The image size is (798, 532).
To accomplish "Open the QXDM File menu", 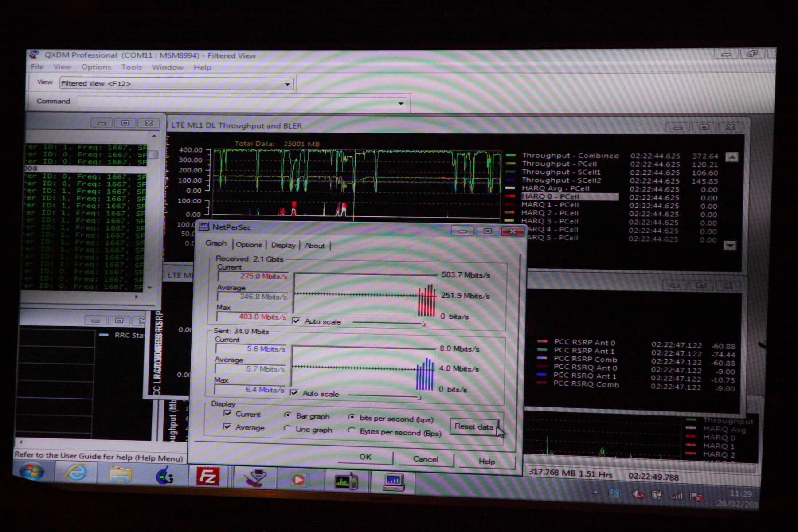I will (x=37, y=66).
